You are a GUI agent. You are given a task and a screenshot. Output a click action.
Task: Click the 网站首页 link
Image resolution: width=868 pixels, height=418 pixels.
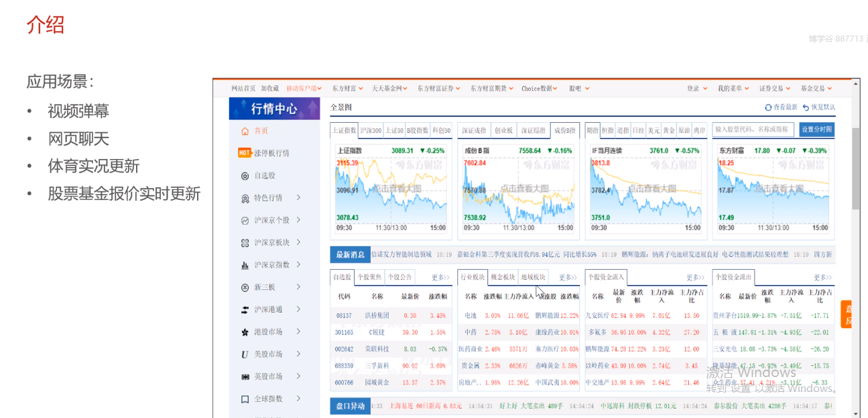(243, 89)
